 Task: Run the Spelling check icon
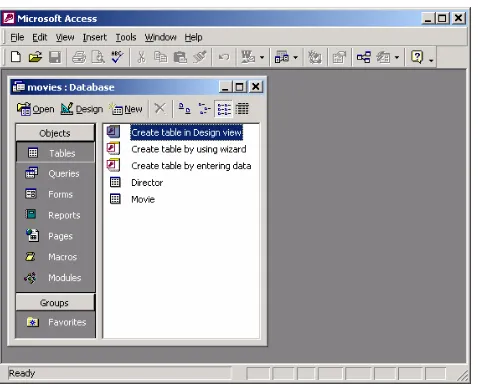117,57
